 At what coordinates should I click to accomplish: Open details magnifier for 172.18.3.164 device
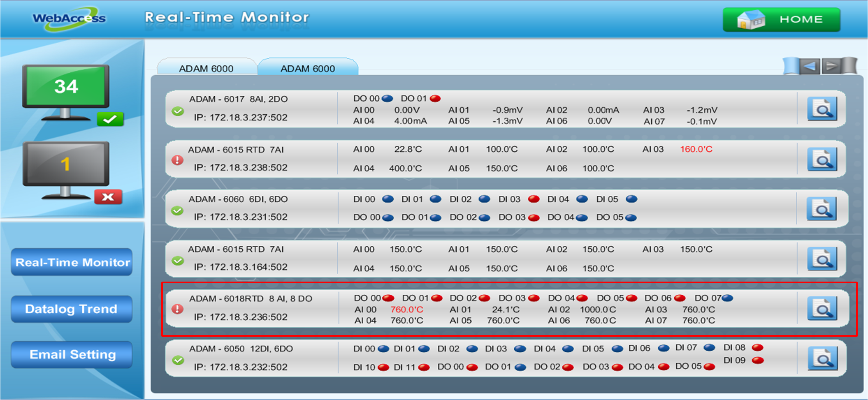click(x=822, y=259)
